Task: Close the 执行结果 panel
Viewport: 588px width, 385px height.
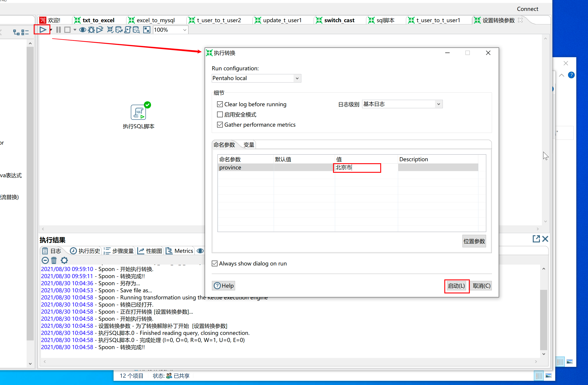Action: pyautogui.click(x=545, y=239)
